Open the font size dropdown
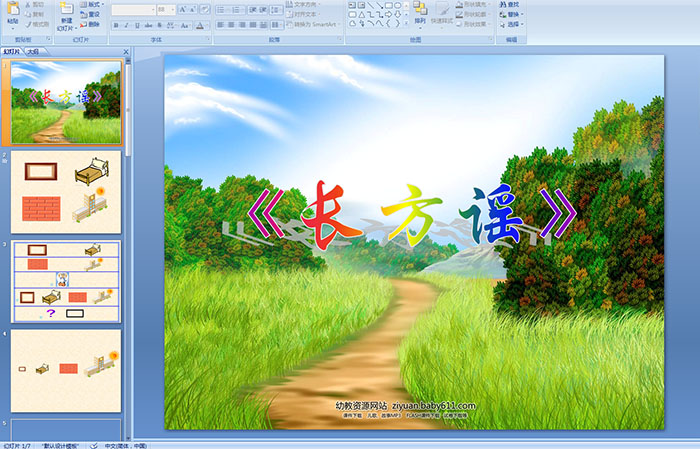This screenshot has height=449, width=700. (172, 10)
